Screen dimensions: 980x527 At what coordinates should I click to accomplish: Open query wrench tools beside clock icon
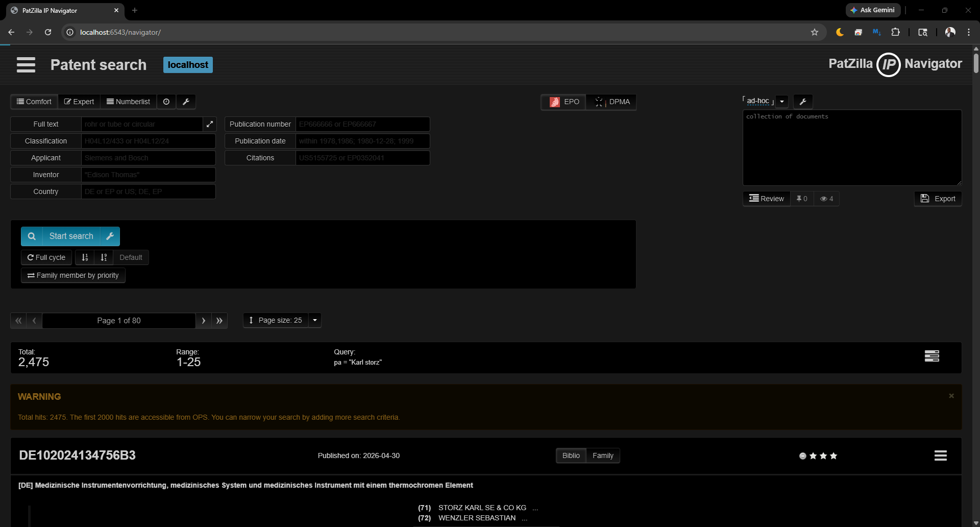[x=186, y=102]
